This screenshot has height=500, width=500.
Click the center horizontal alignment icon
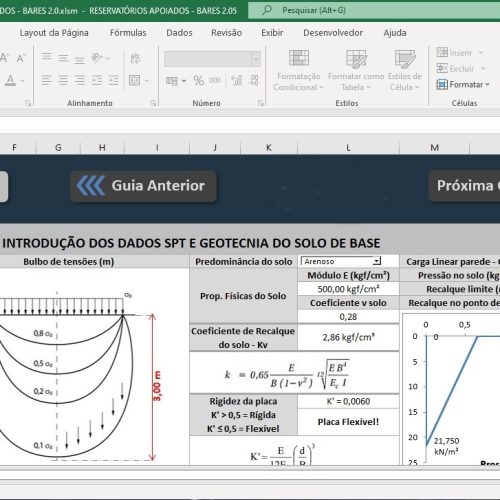63,80
